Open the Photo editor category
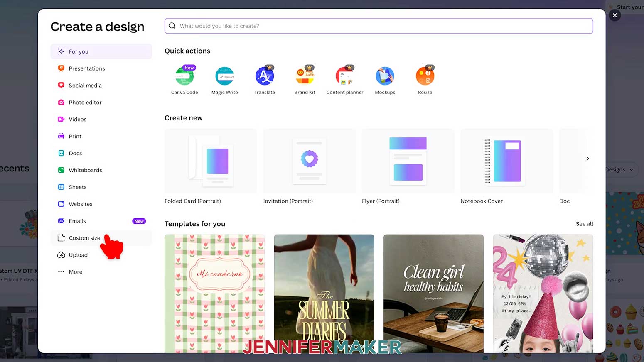The height and width of the screenshot is (362, 644). (101, 103)
